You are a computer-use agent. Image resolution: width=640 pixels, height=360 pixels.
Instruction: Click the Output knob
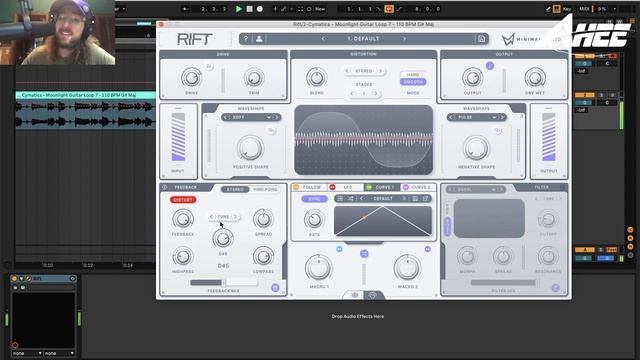(x=472, y=78)
